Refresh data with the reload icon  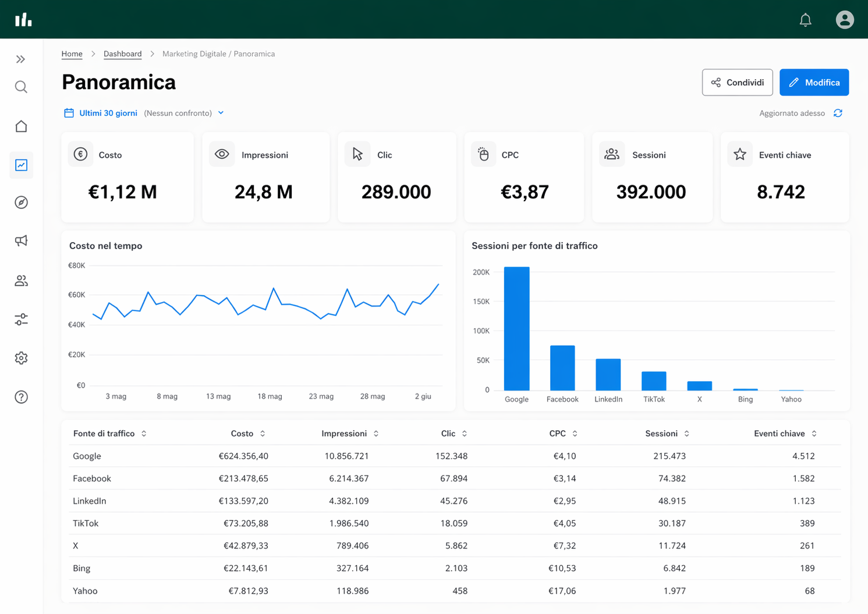(x=838, y=113)
